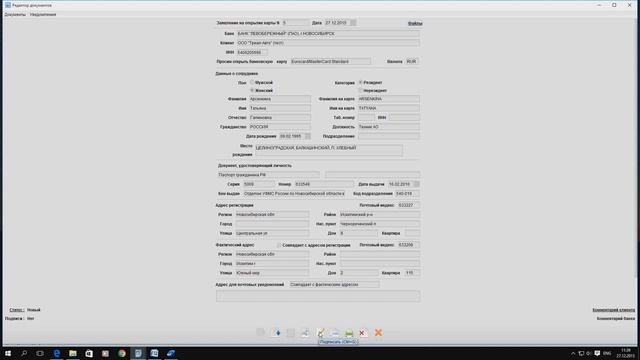The image size is (640, 360).
Task: Click the first greyed-out toolbar icon
Action: [260, 333]
